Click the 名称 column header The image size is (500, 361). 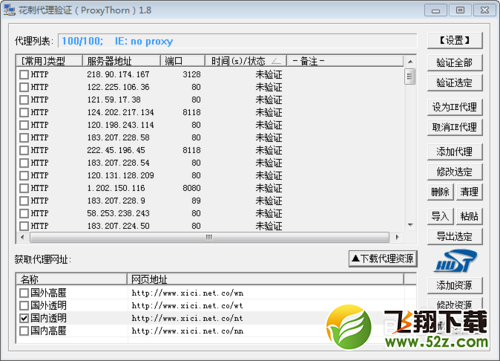[x=71, y=279]
